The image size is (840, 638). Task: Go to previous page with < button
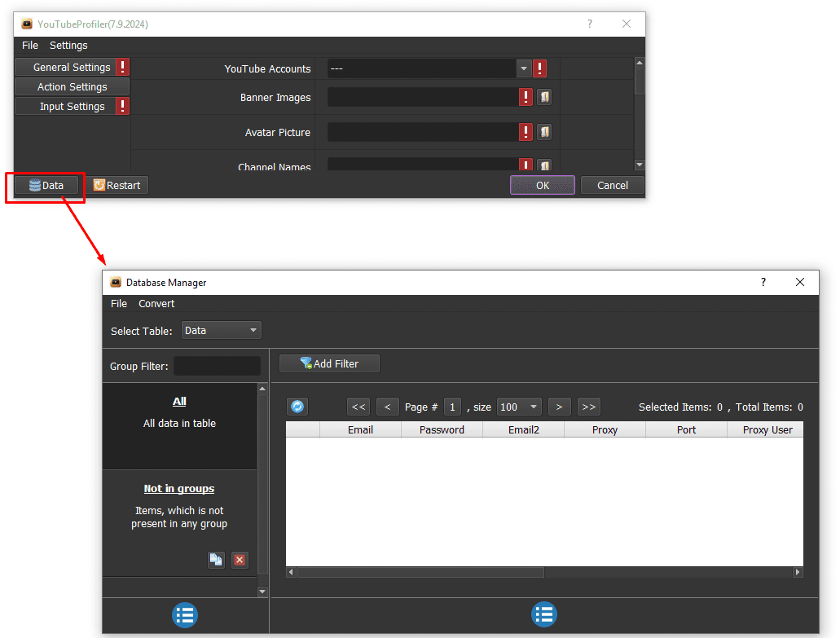coord(387,407)
